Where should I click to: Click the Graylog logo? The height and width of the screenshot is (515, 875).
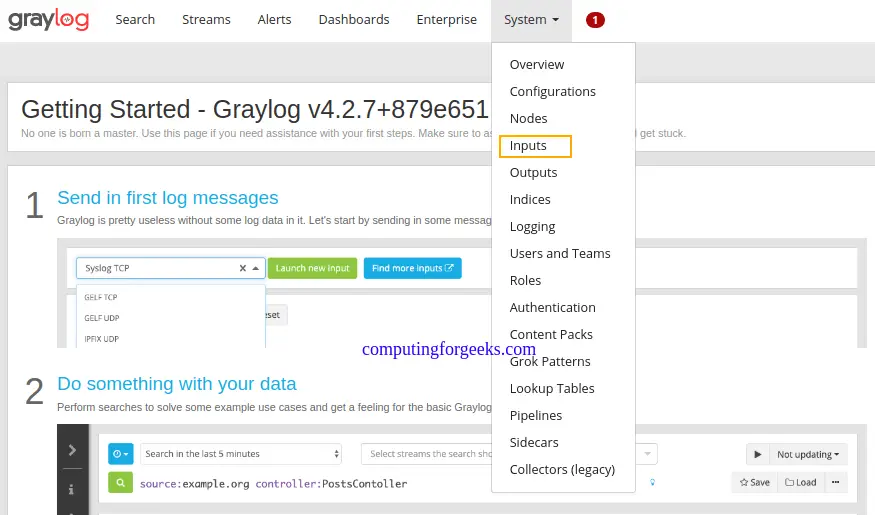[x=48, y=20]
